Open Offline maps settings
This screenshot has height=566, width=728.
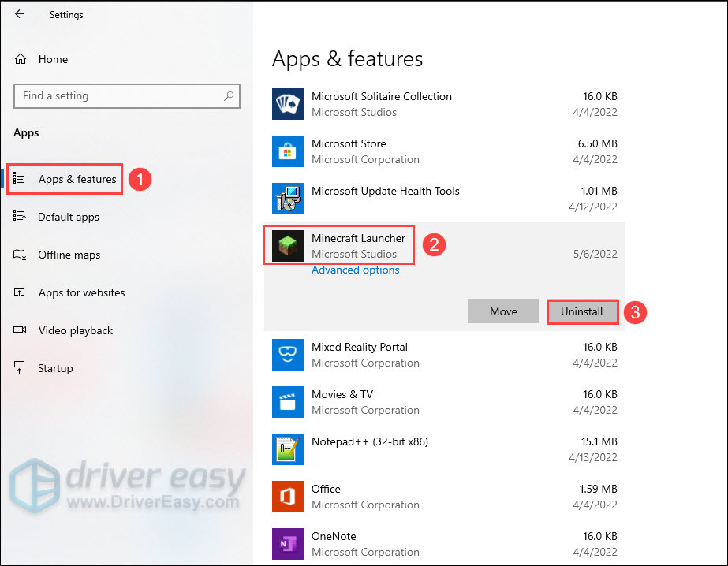(69, 255)
